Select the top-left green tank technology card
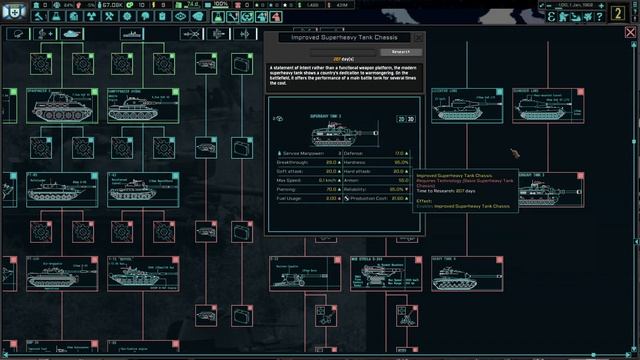Image resolution: width=640 pixels, height=360 pixels. tap(62, 106)
